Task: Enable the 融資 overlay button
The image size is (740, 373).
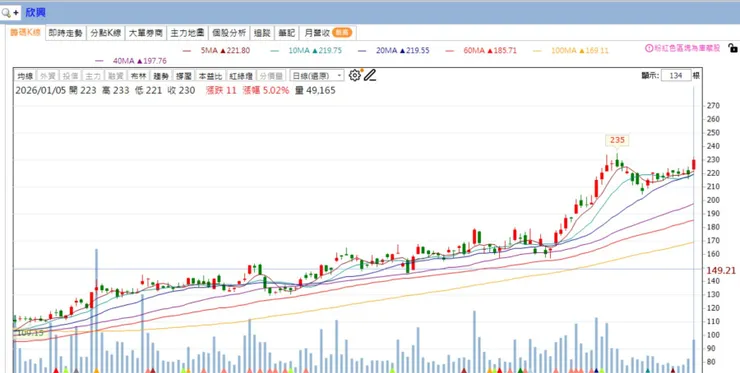Action: pyautogui.click(x=115, y=76)
